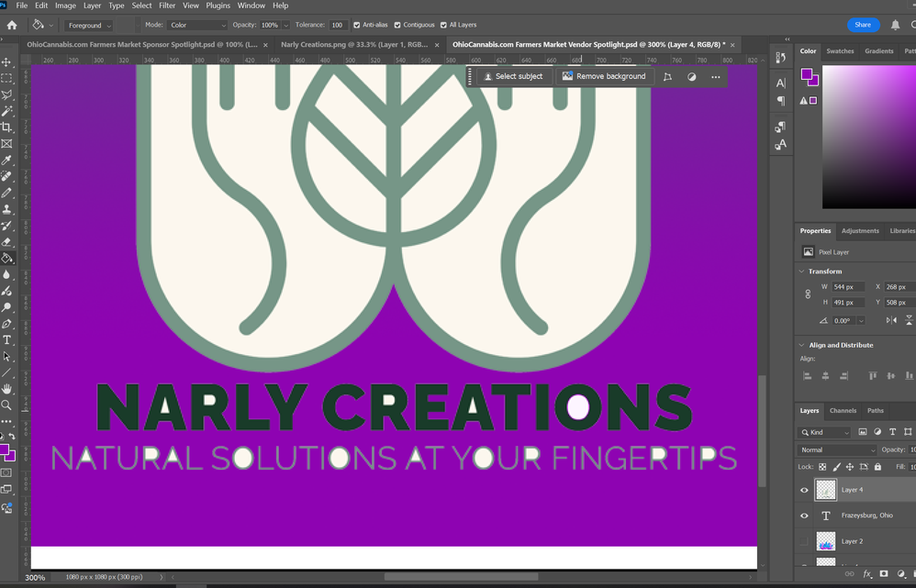Select the Hand tool

point(7,389)
